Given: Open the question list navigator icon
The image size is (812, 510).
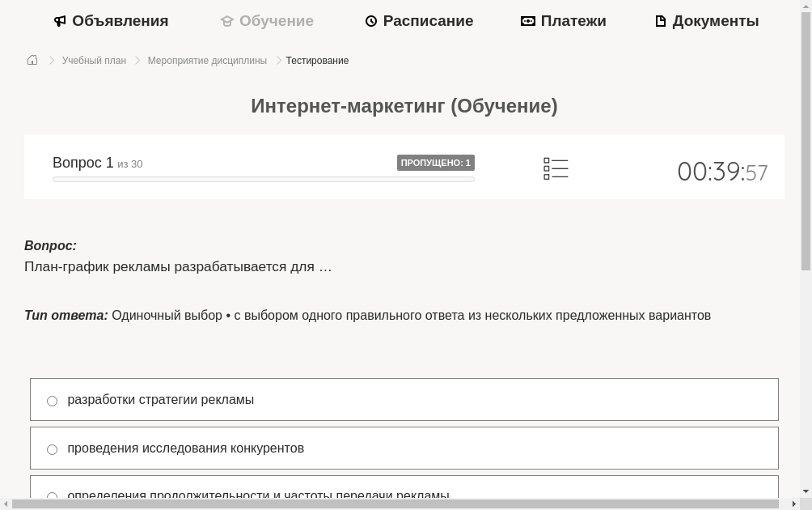Looking at the screenshot, I should coord(556,168).
